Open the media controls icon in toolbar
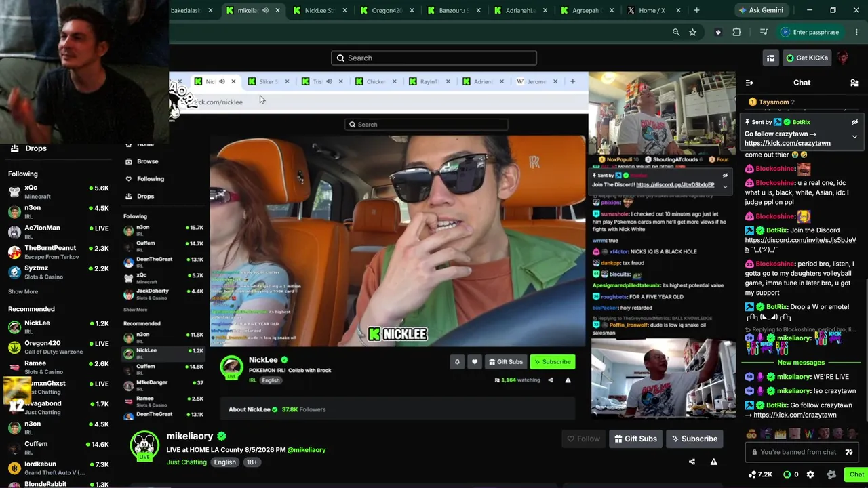This screenshot has height=488, width=868. point(764,32)
